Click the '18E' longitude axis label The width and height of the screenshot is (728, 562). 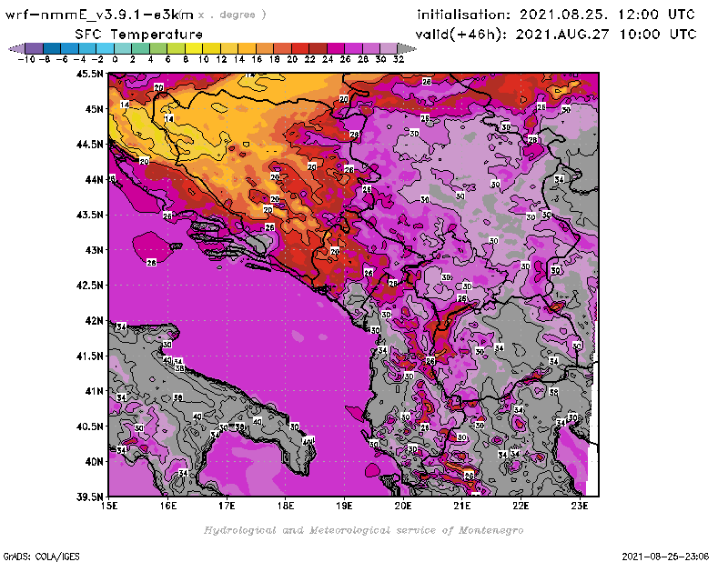[286, 506]
